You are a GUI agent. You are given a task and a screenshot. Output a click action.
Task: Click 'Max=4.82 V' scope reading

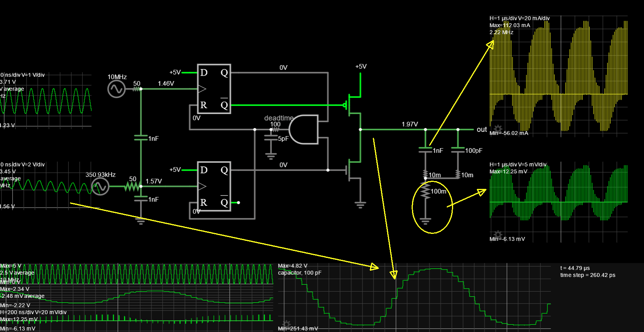pos(293,266)
